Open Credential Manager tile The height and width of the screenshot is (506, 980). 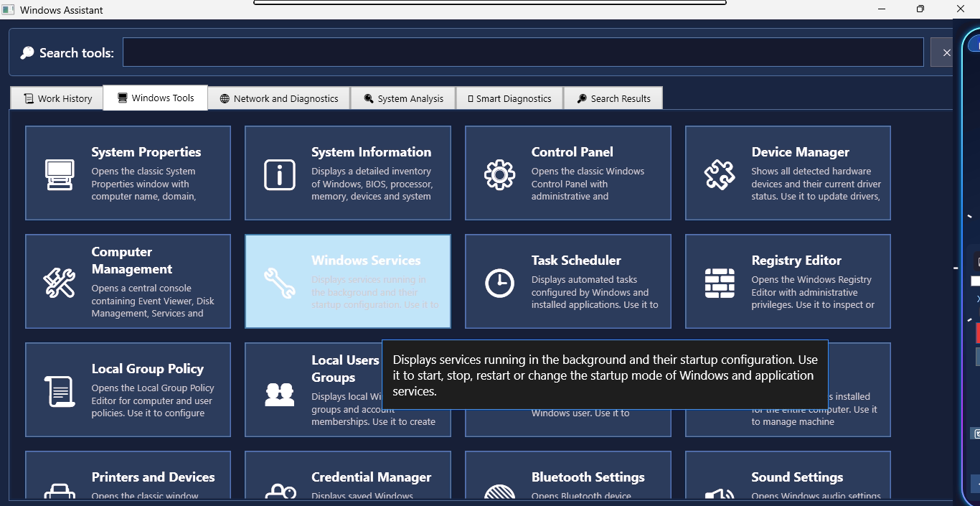pyautogui.click(x=348, y=475)
